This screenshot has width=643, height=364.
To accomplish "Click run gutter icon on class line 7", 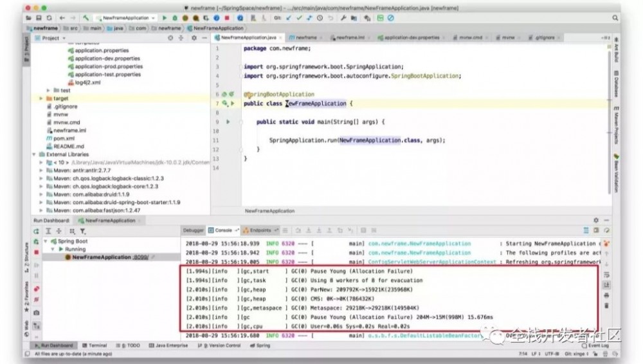I will tap(232, 104).
